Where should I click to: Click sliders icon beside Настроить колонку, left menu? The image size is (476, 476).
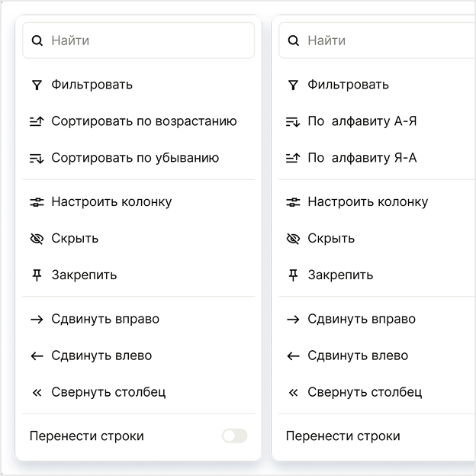point(37,202)
